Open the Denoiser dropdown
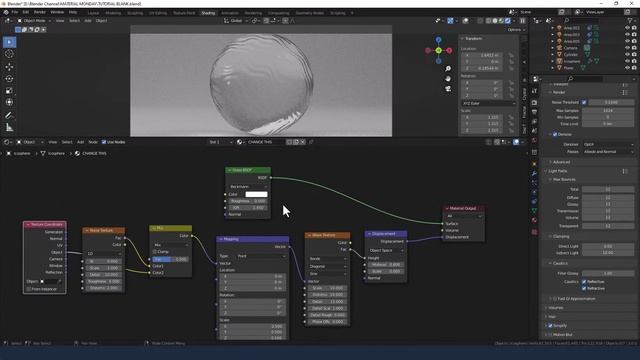 pos(608,144)
